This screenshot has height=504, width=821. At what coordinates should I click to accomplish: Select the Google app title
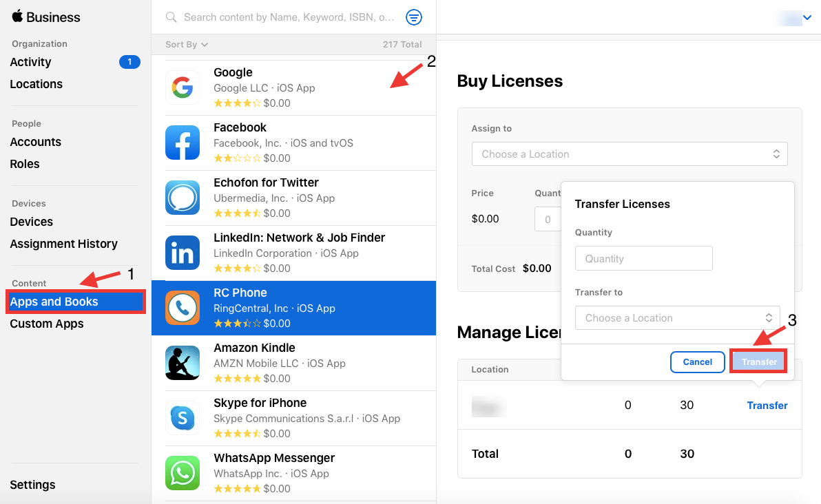(x=233, y=72)
